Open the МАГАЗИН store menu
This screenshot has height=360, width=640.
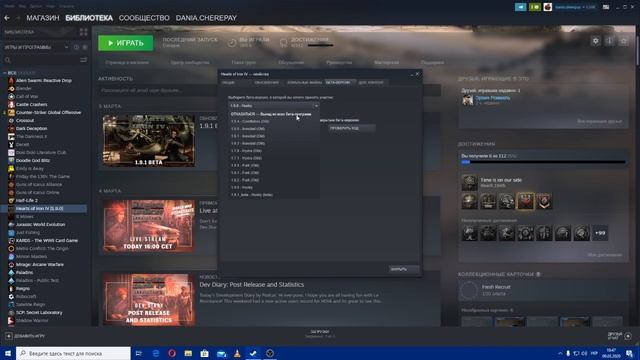pos(43,18)
